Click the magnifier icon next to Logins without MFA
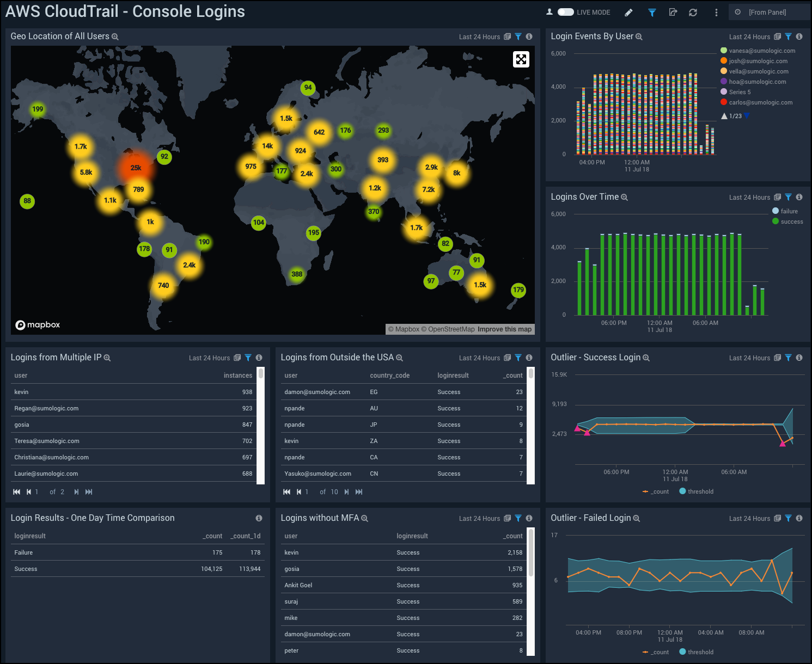 (364, 518)
